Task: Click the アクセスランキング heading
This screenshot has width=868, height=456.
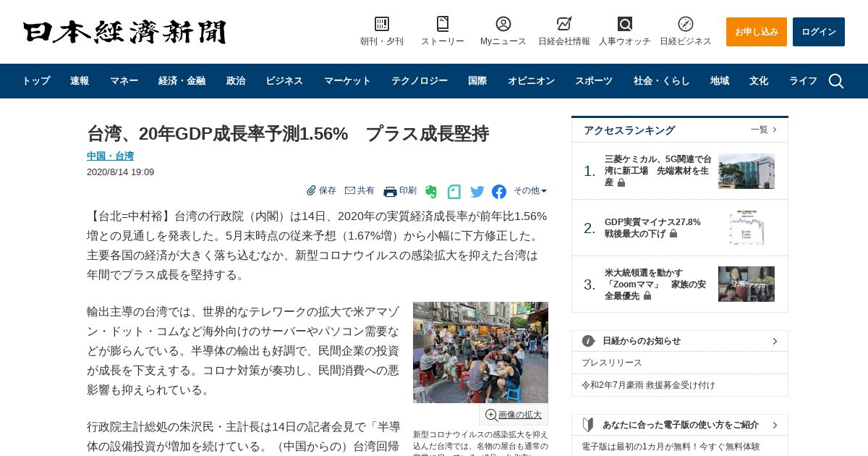Action: (x=629, y=130)
